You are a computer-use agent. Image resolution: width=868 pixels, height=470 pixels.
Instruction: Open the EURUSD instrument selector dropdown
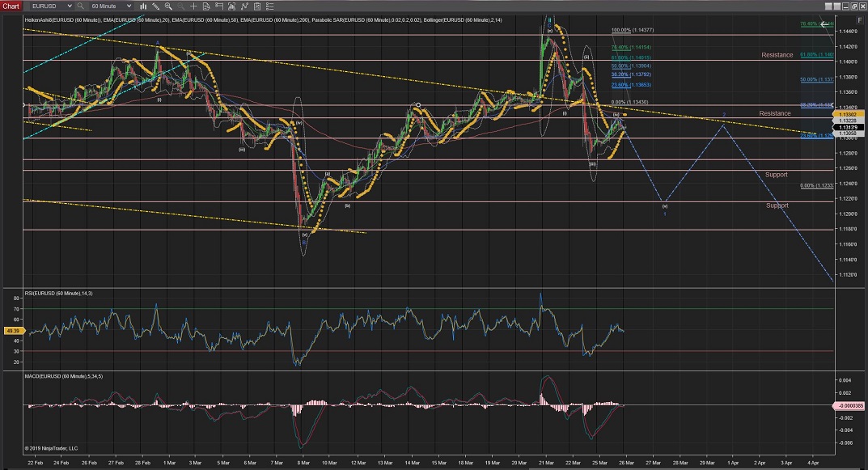pyautogui.click(x=52, y=6)
